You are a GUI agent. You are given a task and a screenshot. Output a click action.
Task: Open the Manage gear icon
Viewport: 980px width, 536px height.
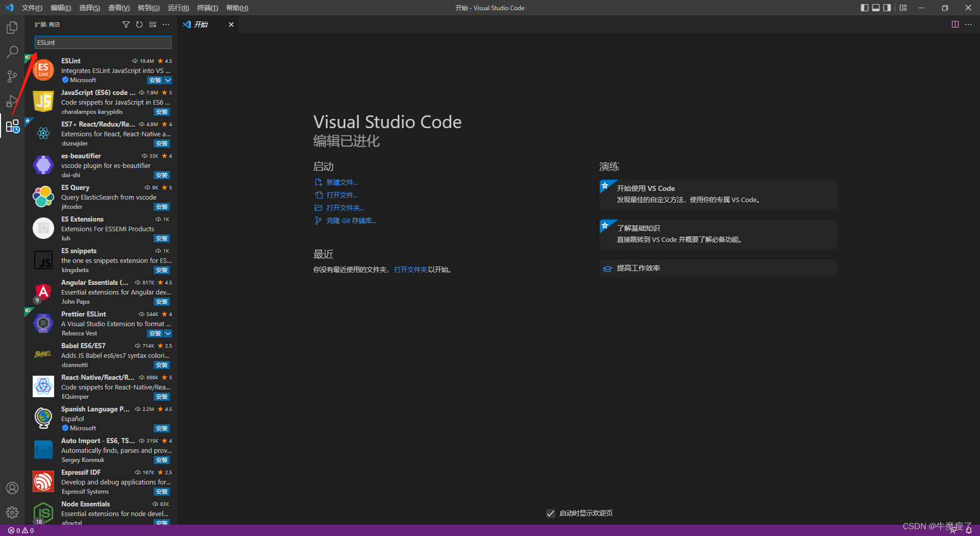coord(12,512)
